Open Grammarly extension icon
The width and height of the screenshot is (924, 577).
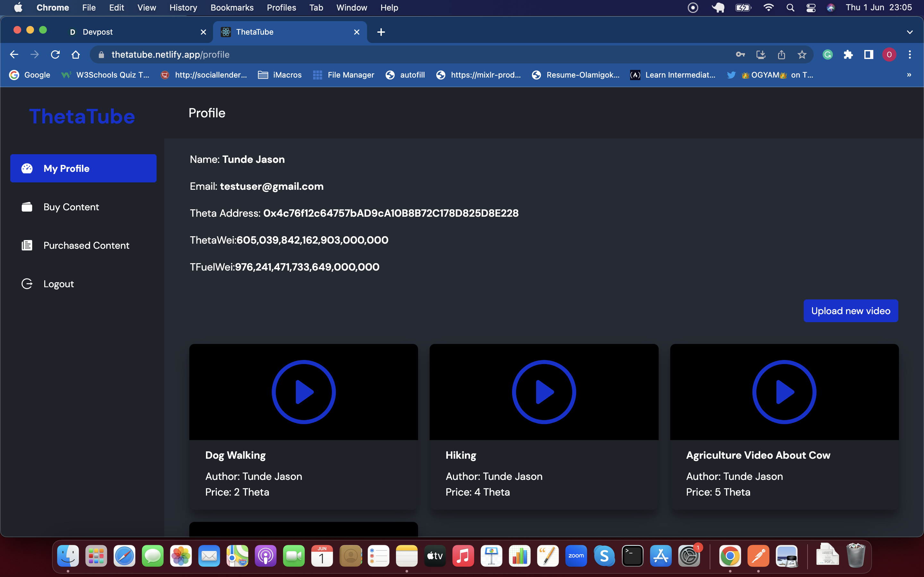coord(827,54)
